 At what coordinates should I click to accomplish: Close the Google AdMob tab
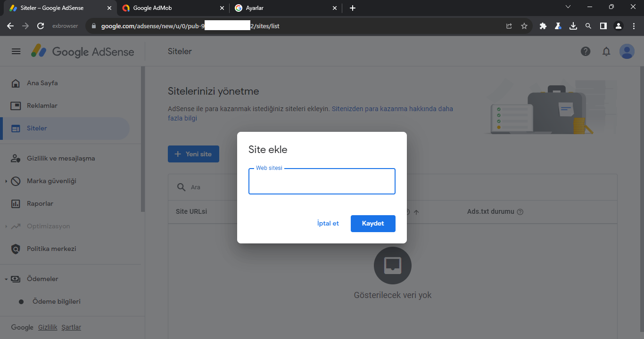tap(223, 8)
